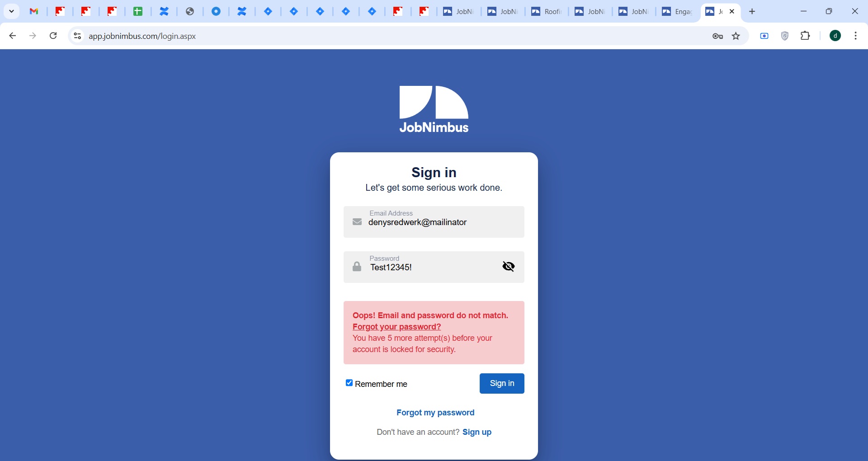Image resolution: width=868 pixels, height=461 pixels.
Task: Minimize the Chrome window
Action: tap(803, 11)
